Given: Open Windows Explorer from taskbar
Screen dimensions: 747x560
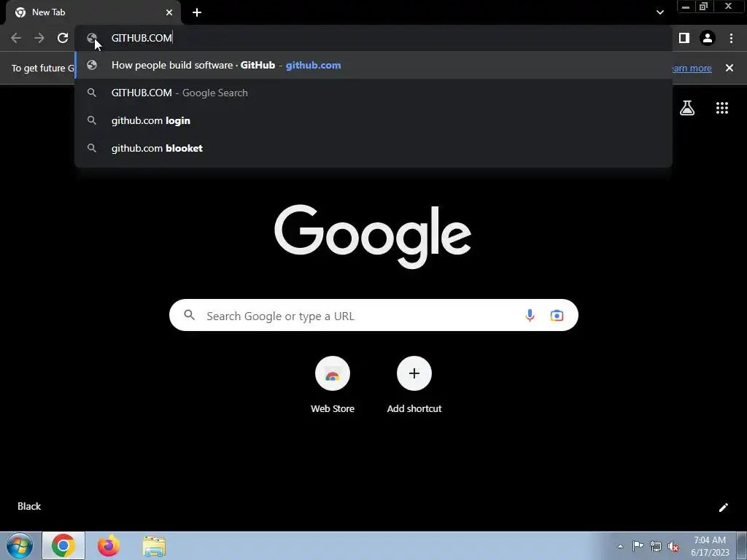Looking at the screenshot, I should tap(154, 546).
